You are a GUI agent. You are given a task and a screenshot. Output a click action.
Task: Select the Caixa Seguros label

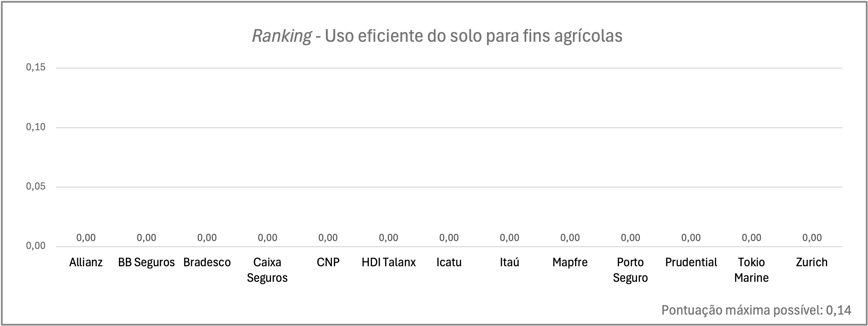pos(267,270)
